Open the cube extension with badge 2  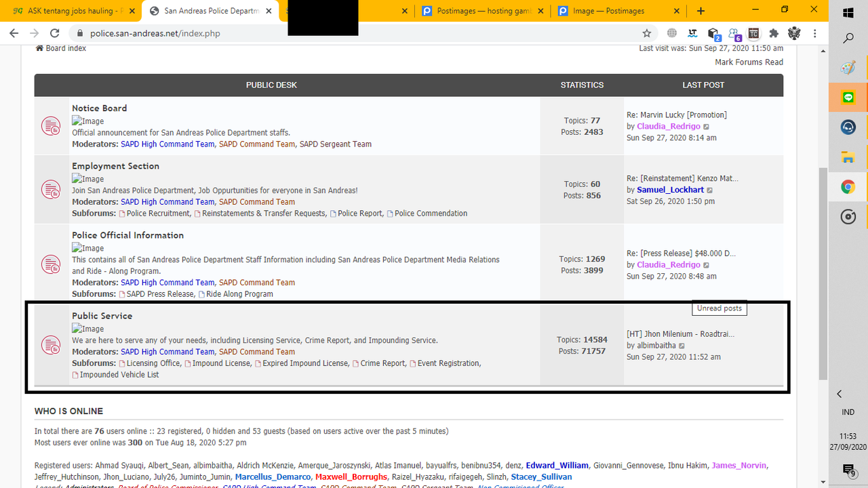pos(713,34)
